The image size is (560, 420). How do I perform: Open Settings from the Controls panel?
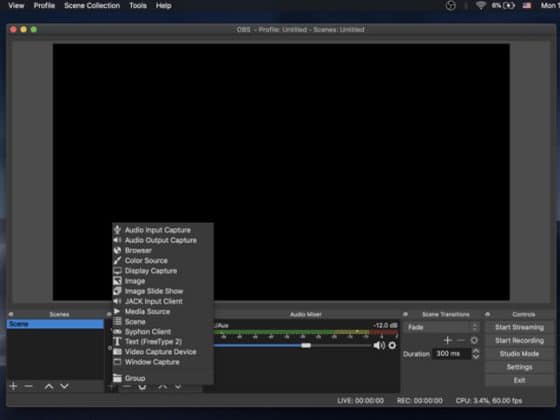519,367
